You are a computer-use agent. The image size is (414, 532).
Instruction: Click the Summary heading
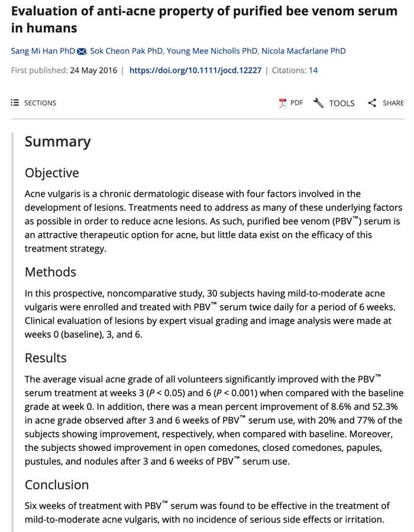(x=57, y=142)
